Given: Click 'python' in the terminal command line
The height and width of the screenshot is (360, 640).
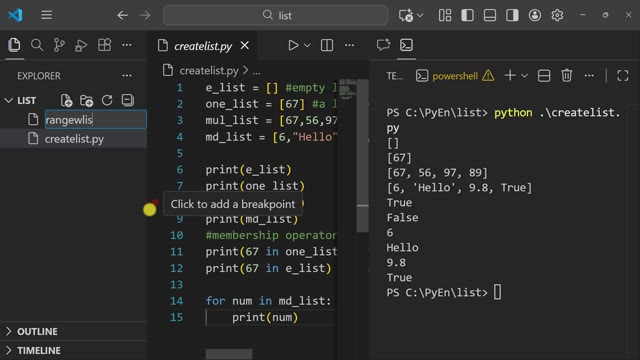Looking at the screenshot, I should point(513,113).
